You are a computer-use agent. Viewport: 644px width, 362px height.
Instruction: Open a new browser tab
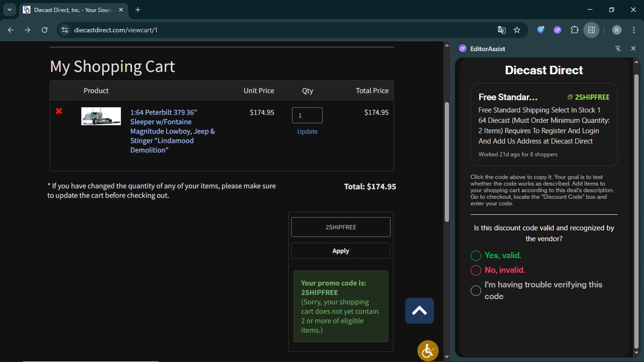click(138, 10)
